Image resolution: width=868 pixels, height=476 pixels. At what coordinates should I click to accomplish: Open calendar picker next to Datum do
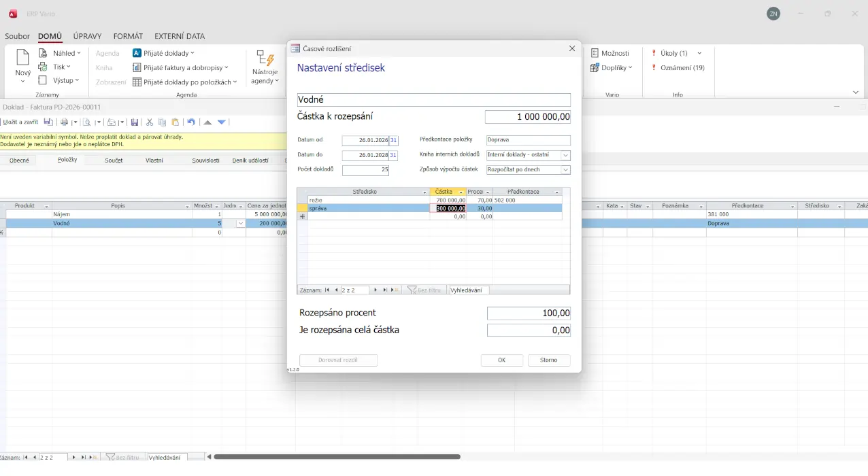[394, 155]
